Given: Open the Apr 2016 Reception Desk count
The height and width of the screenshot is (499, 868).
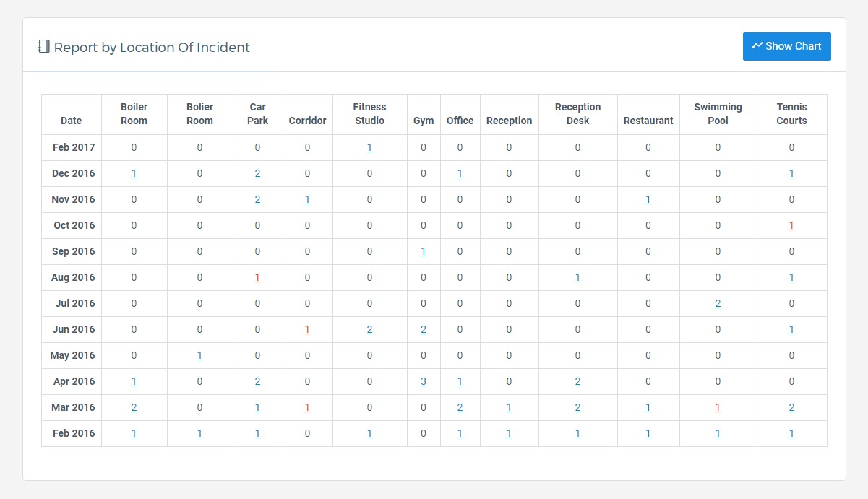Looking at the screenshot, I should [x=577, y=382].
